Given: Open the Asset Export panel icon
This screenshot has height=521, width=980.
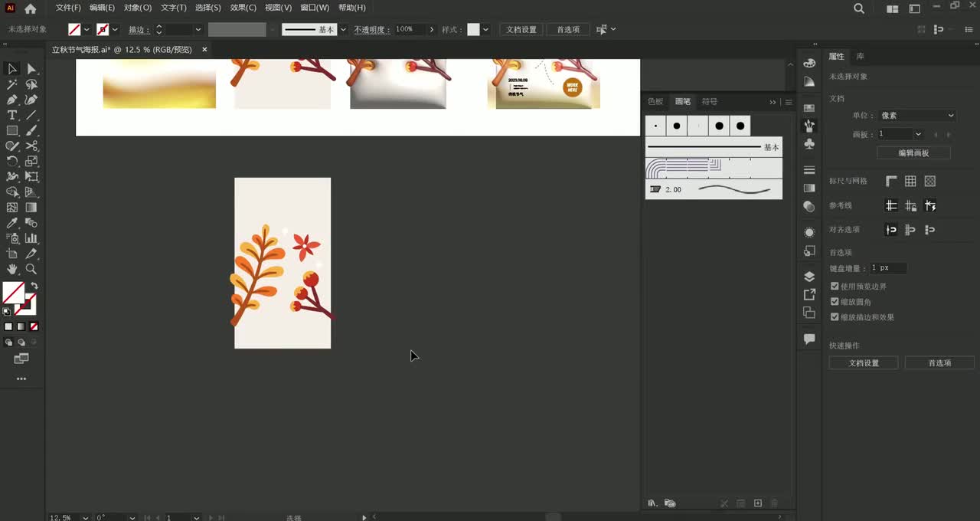Looking at the screenshot, I should click(x=809, y=294).
